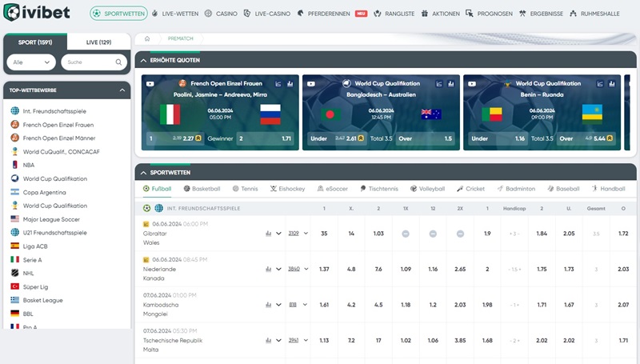The width and height of the screenshot is (640, 364).
Task: Open the home icon in breadcrumb
Action: pos(147,38)
